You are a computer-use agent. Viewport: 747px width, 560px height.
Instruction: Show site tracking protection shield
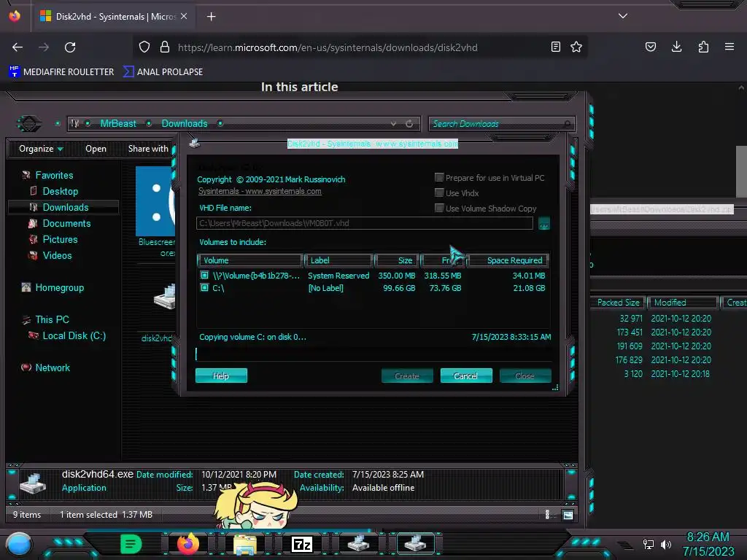[x=144, y=47]
